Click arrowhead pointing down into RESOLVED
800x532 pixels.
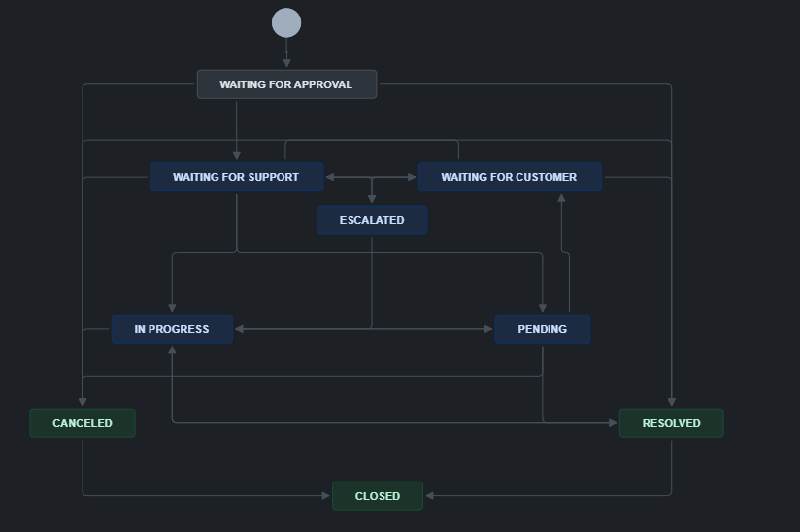pyautogui.click(x=672, y=402)
